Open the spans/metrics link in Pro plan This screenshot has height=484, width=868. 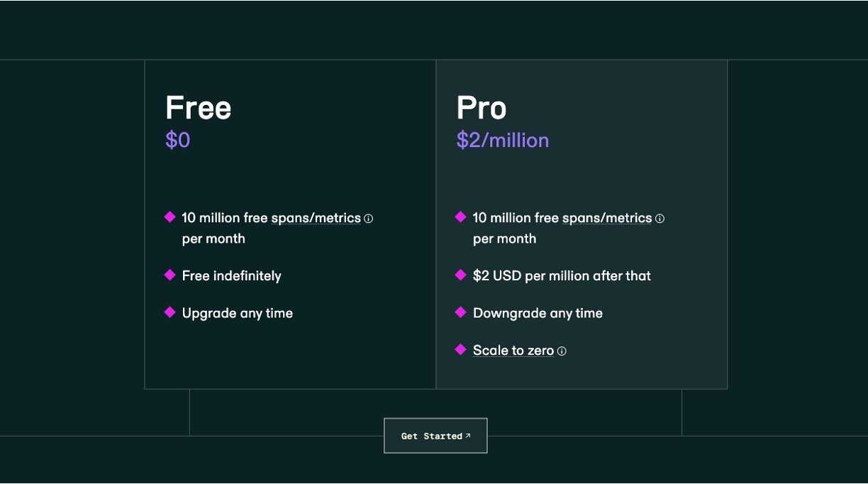tap(607, 218)
